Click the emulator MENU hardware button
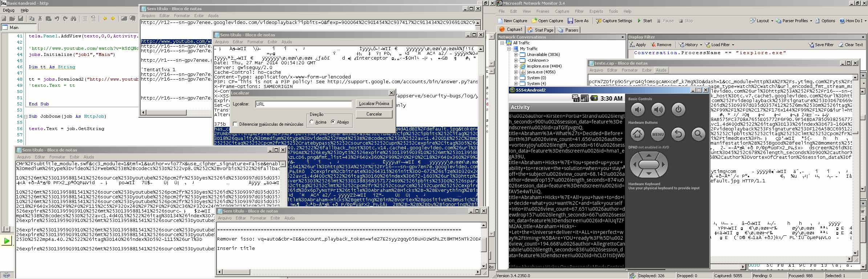The height and width of the screenshot is (279, 868). [x=658, y=134]
